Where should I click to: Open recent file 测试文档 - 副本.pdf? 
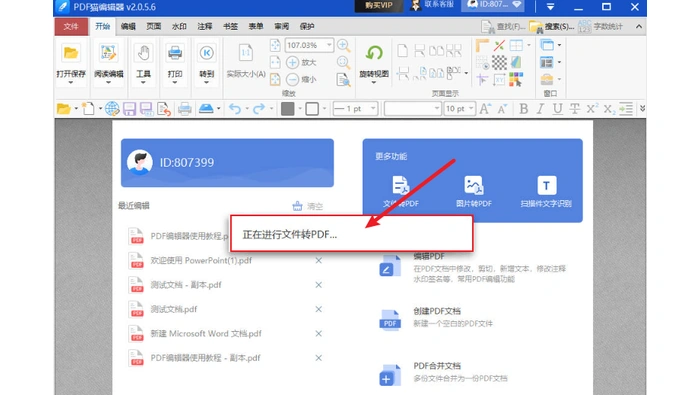click(186, 285)
